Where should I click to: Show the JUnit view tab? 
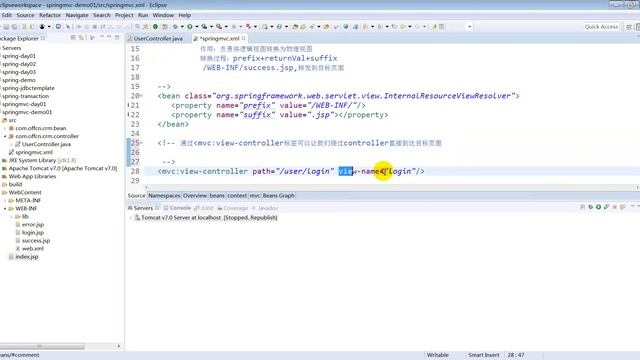tap(204, 208)
